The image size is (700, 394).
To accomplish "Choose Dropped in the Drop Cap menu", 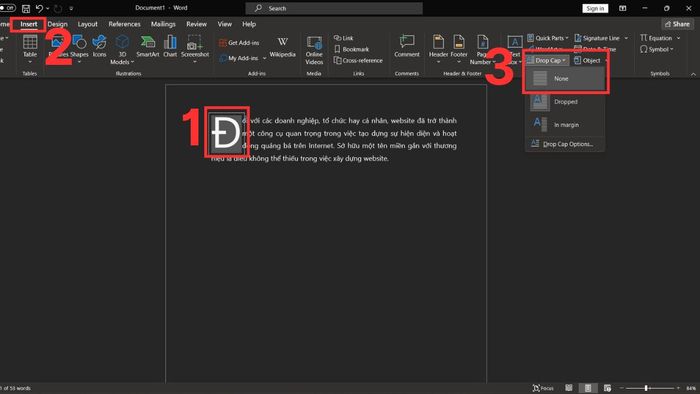I will click(x=565, y=102).
